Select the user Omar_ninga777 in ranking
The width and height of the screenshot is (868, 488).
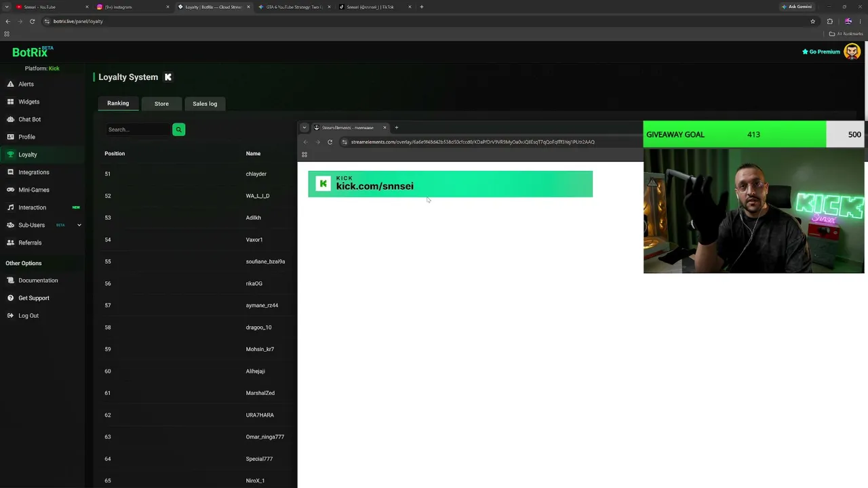tap(265, 437)
